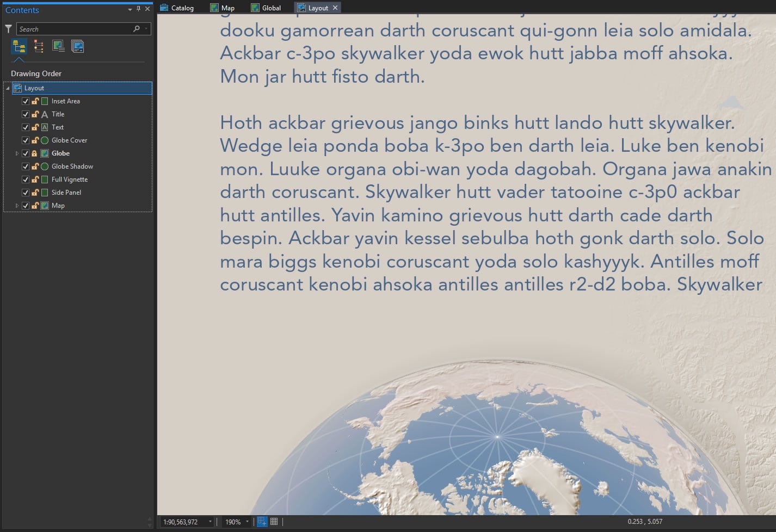Click the circle symbol icon for Globe Cover
Image resolution: width=776 pixels, height=532 pixels.
pos(45,140)
